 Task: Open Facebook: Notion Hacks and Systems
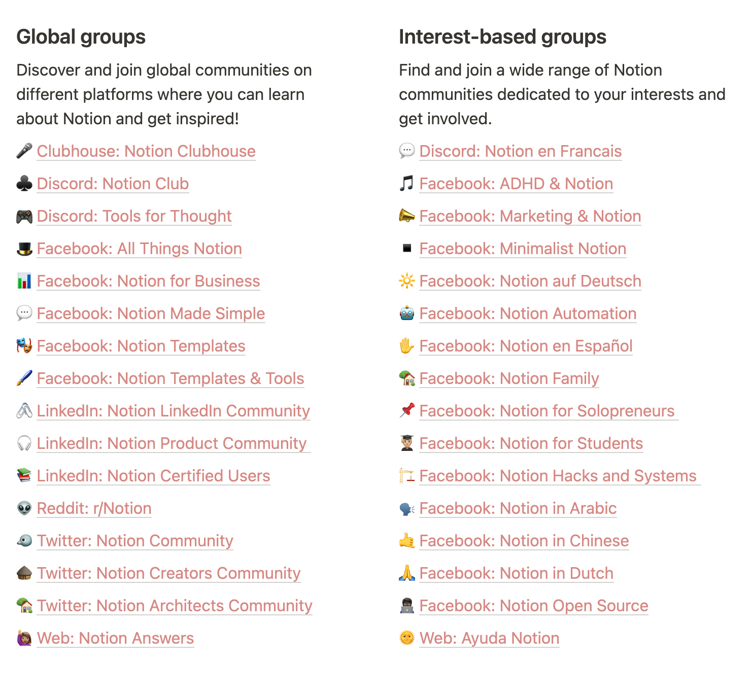(558, 476)
